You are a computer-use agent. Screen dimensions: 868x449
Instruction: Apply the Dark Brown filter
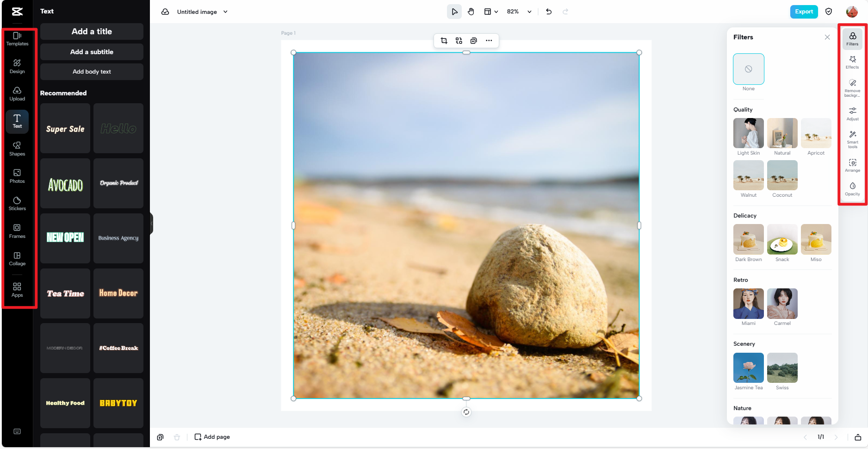749,239
